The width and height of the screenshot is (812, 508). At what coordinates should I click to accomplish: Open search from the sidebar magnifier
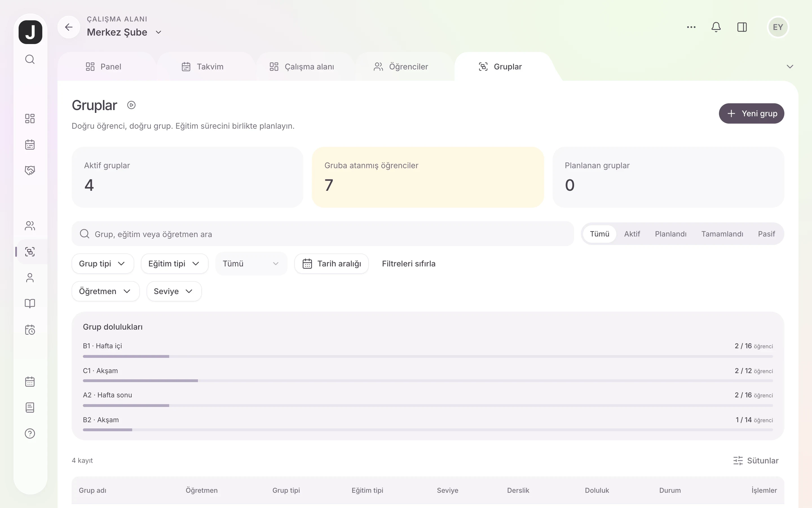click(x=30, y=59)
